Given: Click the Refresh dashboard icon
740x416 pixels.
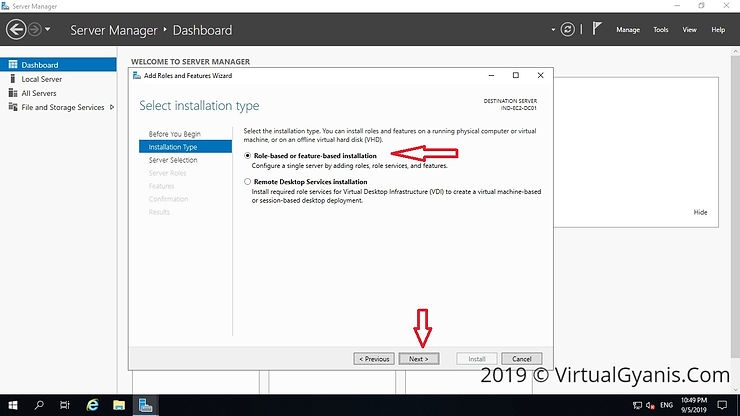Looking at the screenshot, I should click(569, 30).
